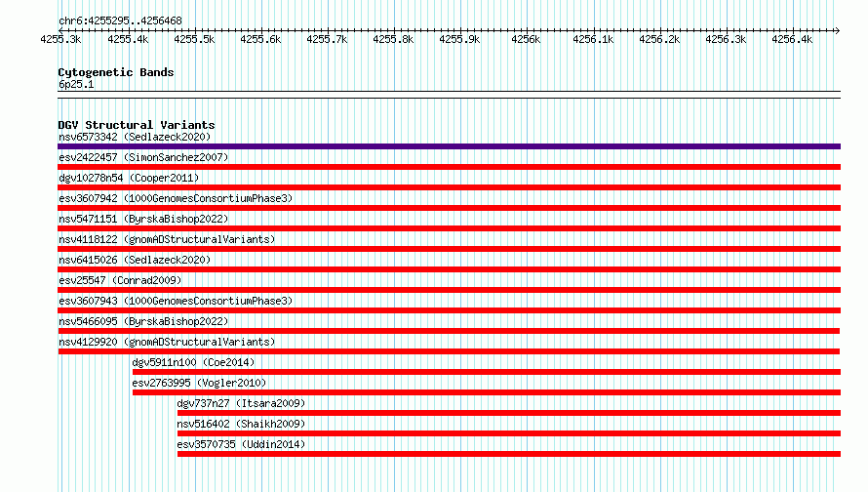Click the right arrowhead of the ruler
This screenshot has height=492, width=868.
[838, 30]
